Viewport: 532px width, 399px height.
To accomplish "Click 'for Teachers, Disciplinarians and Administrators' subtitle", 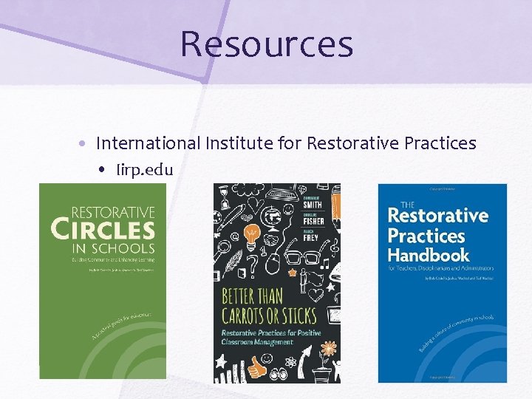I will coord(440,268).
